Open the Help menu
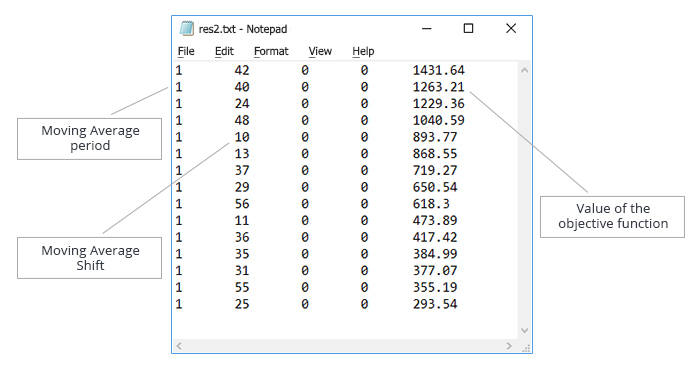This screenshot has height=366, width=700. (363, 51)
